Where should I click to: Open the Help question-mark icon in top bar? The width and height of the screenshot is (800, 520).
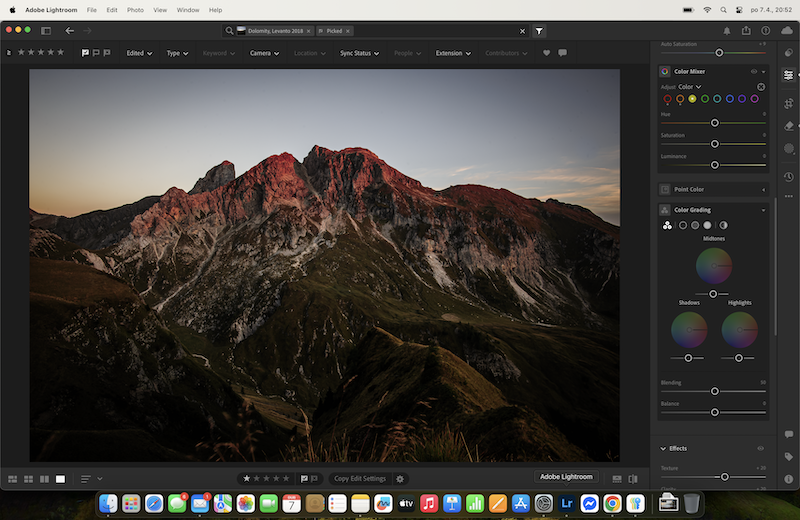tap(765, 31)
